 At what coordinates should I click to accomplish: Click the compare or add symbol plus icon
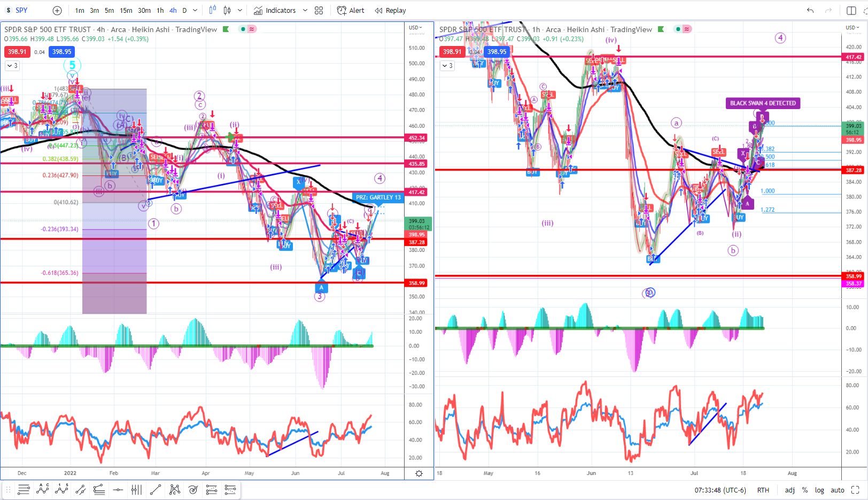click(x=57, y=11)
